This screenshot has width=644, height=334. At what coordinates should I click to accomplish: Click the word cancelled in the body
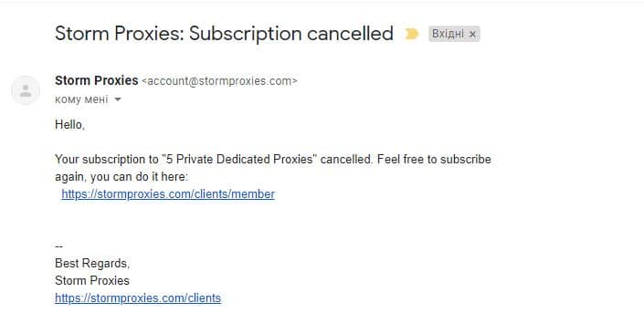click(x=346, y=159)
